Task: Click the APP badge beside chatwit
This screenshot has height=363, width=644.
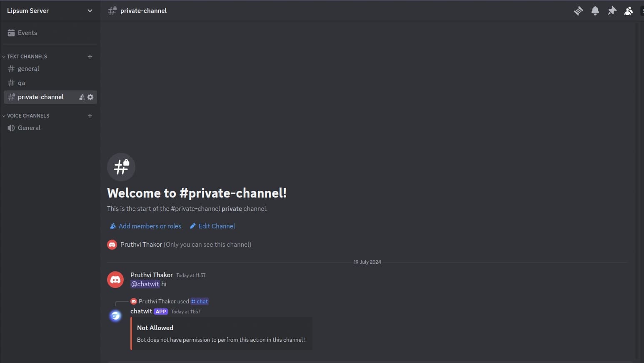Action: coord(161,312)
